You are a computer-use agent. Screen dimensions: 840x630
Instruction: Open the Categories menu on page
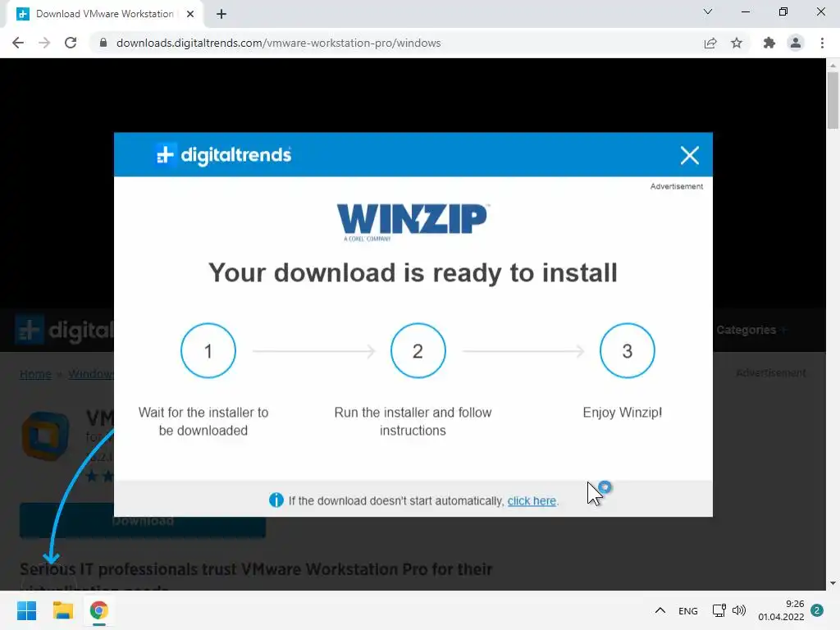click(751, 330)
